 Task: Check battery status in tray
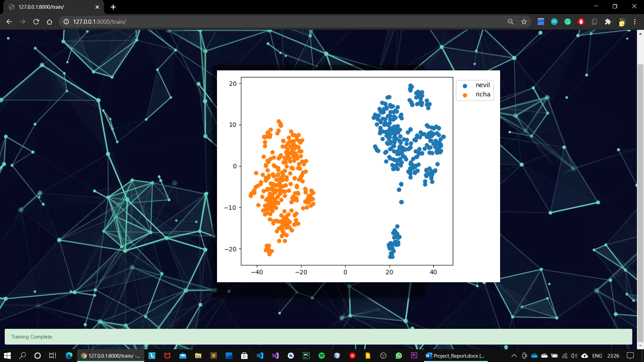tap(554, 356)
